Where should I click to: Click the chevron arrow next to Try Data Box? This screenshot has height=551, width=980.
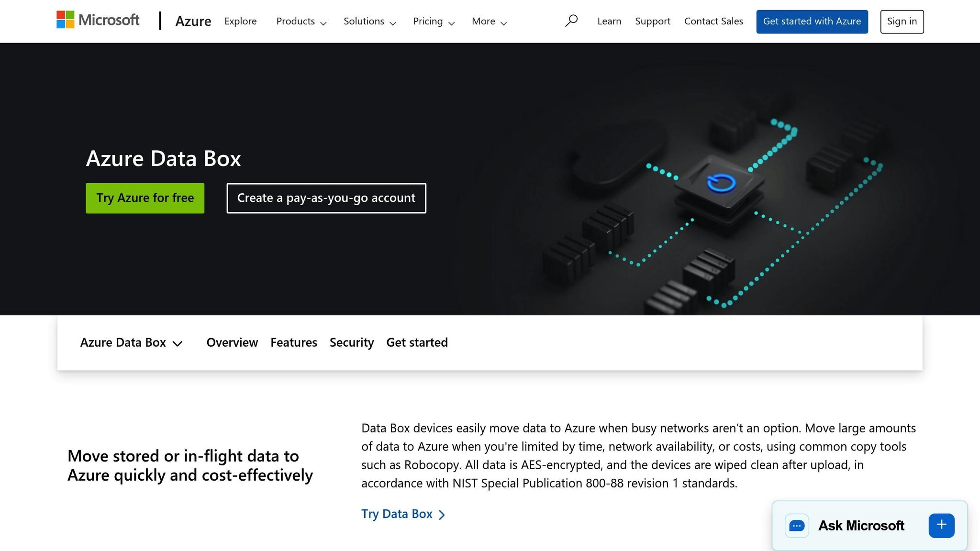coord(442,514)
